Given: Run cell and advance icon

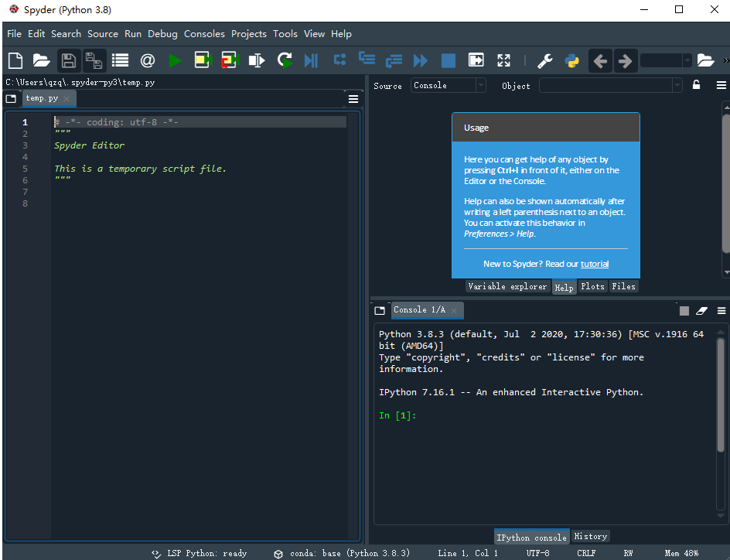Looking at the screenshot, I should point(230,60).
